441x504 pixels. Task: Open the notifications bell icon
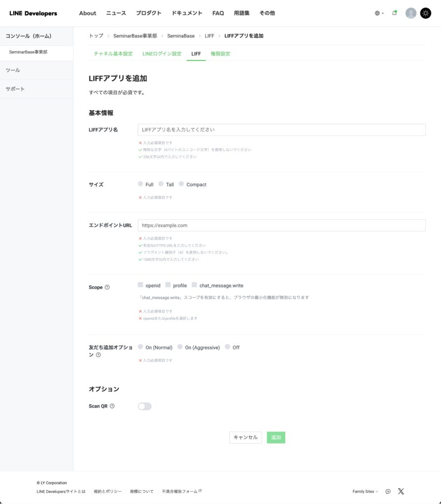[394, 13]
